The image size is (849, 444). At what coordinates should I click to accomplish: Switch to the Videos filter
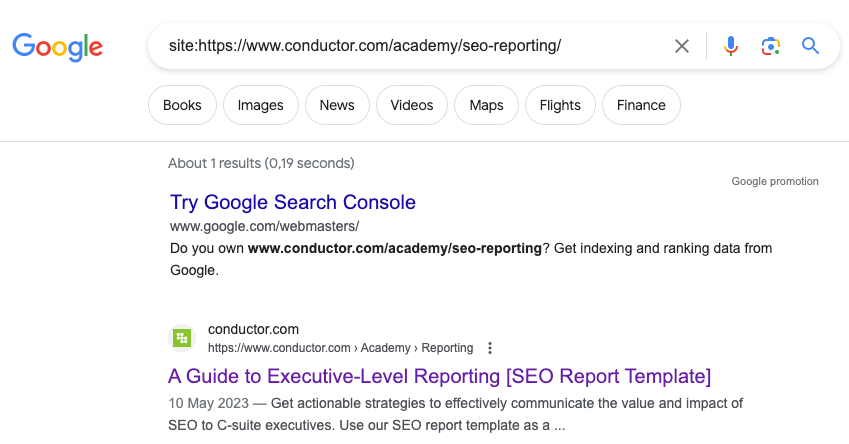tap(412, 105)
